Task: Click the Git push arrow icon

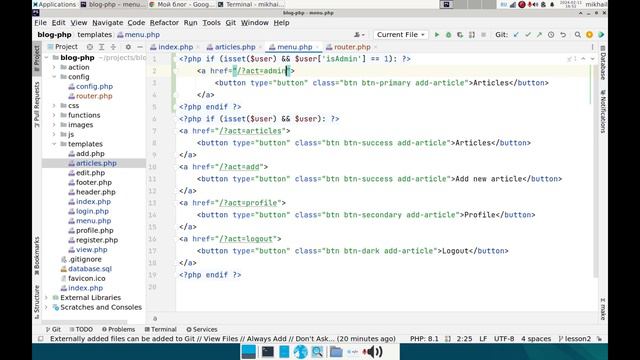Action: point(539,35)
